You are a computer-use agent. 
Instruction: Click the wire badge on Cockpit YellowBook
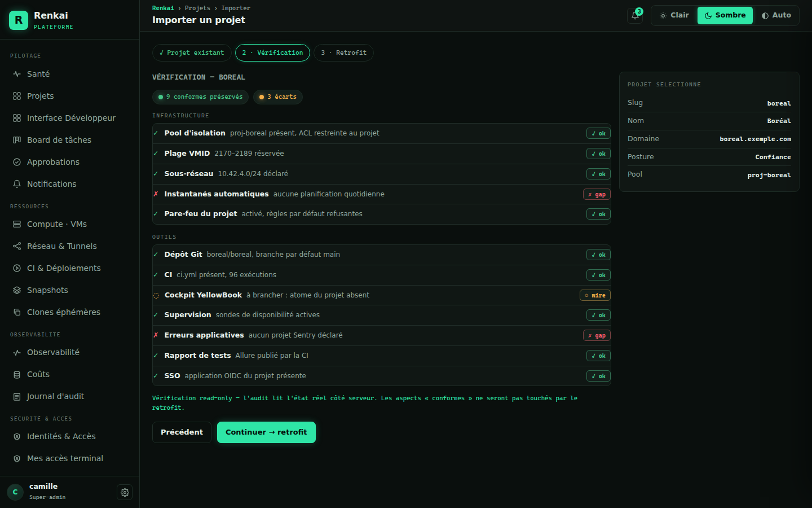tap(595, 295)
